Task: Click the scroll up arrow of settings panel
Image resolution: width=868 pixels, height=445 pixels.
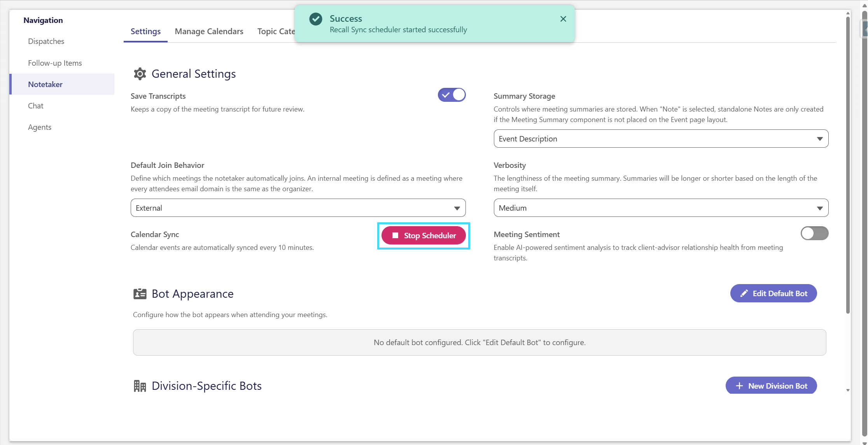Action: pos(848,13)
